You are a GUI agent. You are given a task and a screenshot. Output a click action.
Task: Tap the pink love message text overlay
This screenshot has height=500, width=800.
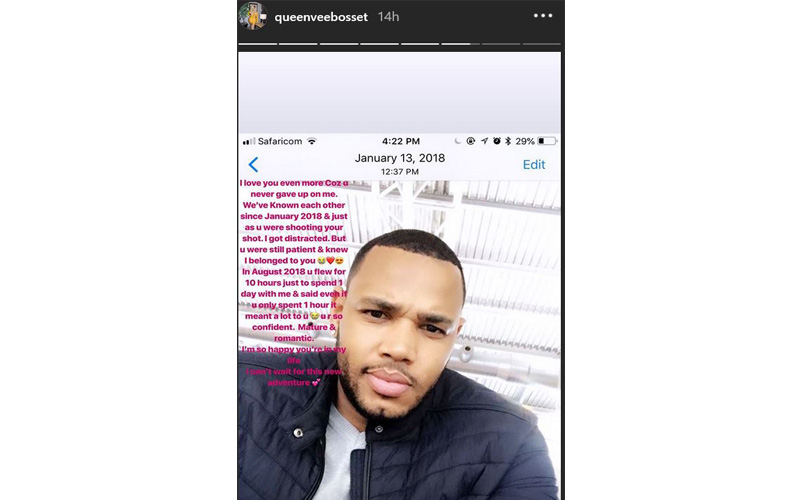(294, 283)
